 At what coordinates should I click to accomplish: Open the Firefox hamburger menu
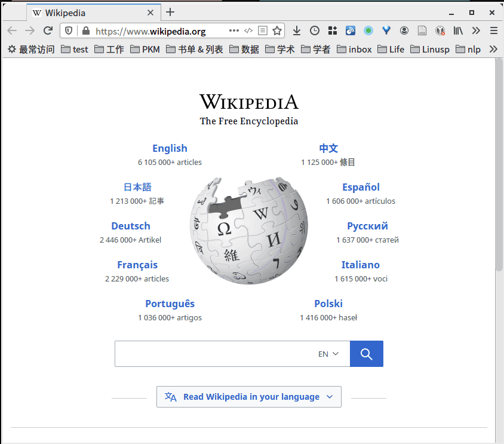click(x=494, y=30)
